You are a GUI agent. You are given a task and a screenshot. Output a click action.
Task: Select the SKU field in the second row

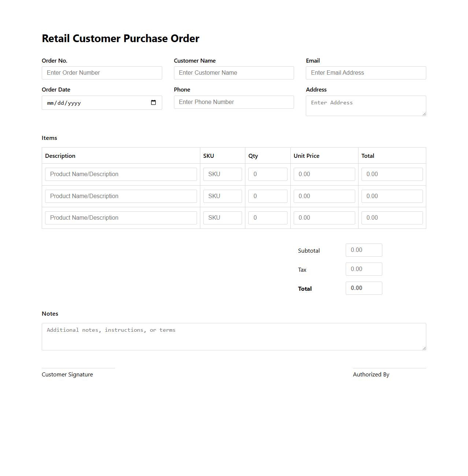click(222, 196)
